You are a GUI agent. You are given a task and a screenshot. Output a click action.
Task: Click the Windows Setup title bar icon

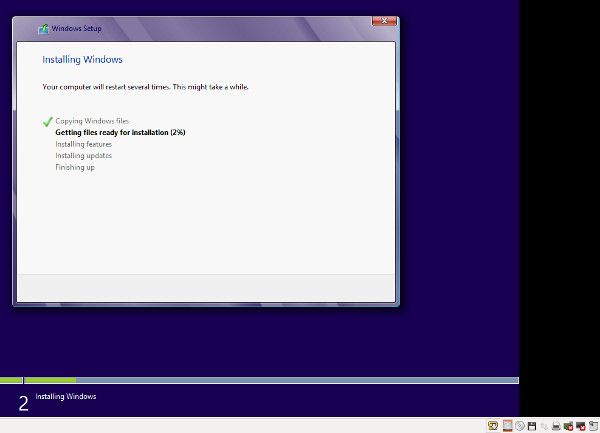pos(43,29)
